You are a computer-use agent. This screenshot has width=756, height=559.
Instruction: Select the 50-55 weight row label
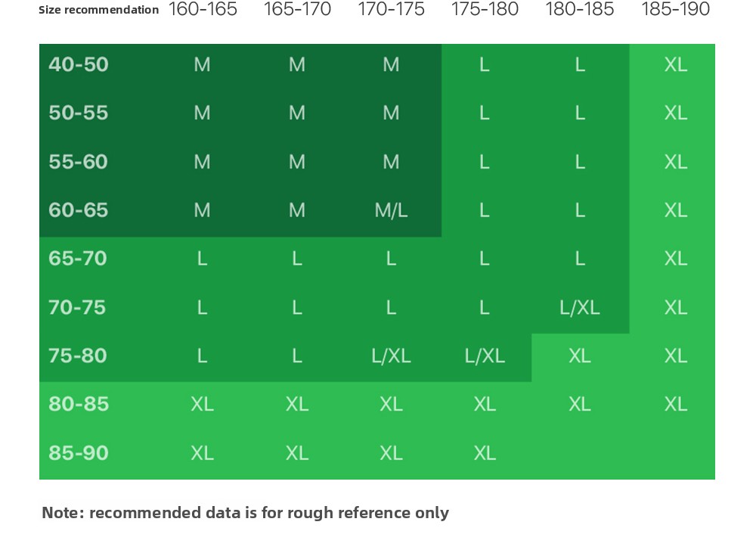point(79,113)
